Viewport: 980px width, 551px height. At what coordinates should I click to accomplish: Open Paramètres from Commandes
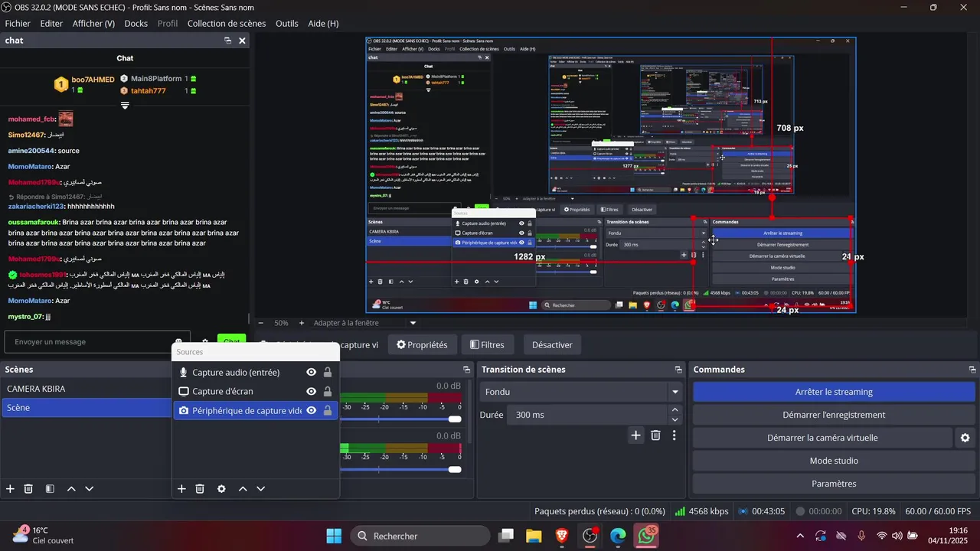834,484
